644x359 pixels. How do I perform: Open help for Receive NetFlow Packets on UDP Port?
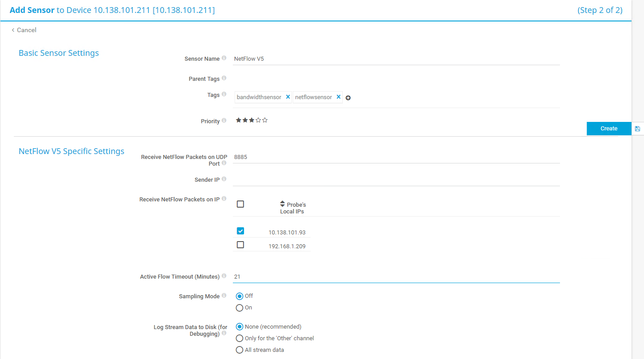[x=224, y=163]
